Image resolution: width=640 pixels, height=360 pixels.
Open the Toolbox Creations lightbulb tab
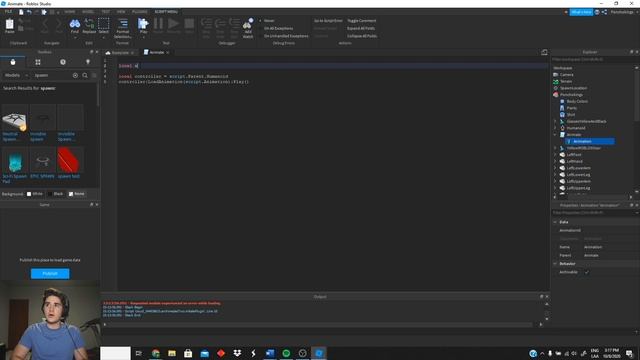pyautogui.click(x=88, y=62)
